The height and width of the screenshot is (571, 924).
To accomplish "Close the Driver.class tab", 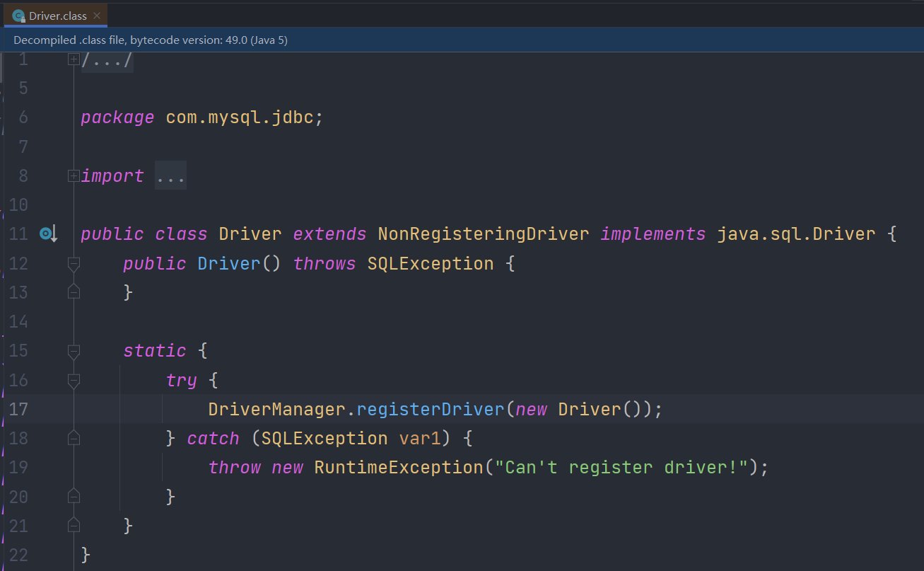I will 97,15.
